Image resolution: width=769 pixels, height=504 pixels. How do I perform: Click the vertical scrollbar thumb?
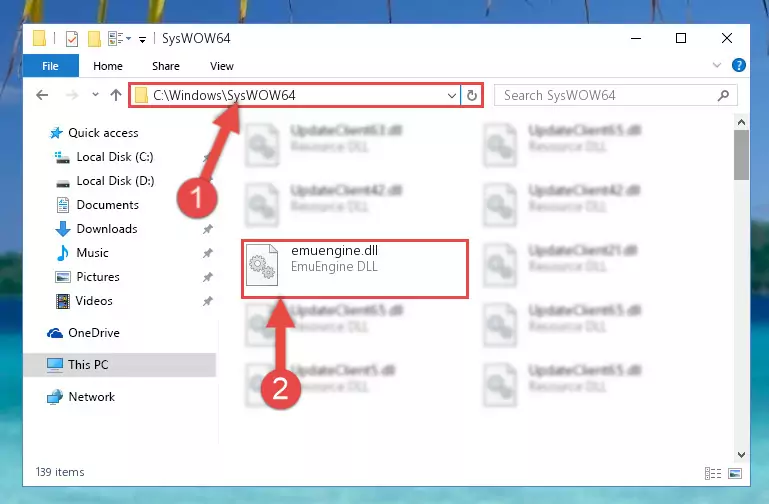coord(741,155)
